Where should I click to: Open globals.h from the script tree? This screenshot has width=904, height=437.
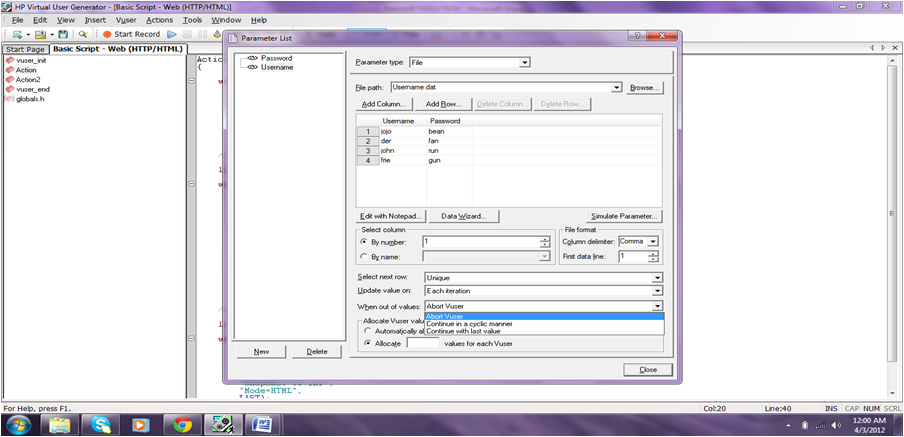28,99
